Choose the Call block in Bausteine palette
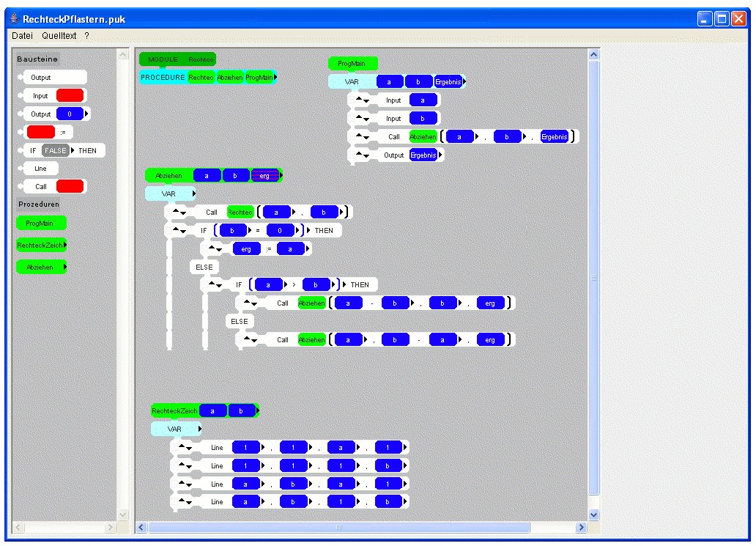The image size is (756, 546). pos(40,187)
